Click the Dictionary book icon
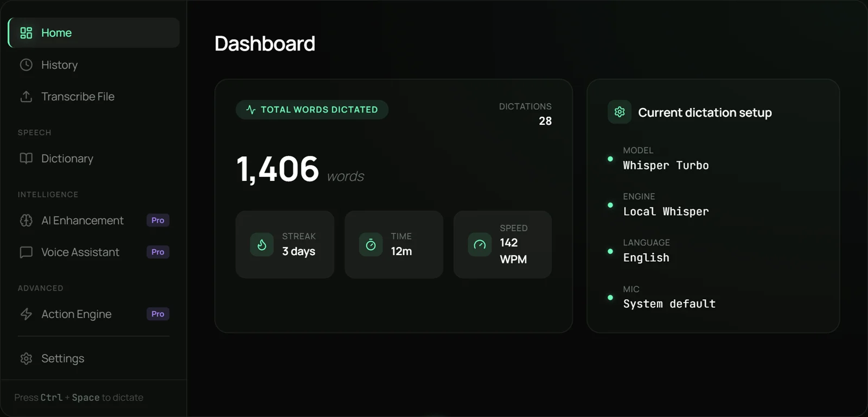This screenshot has height=417, width=868. tap(26, 158)
